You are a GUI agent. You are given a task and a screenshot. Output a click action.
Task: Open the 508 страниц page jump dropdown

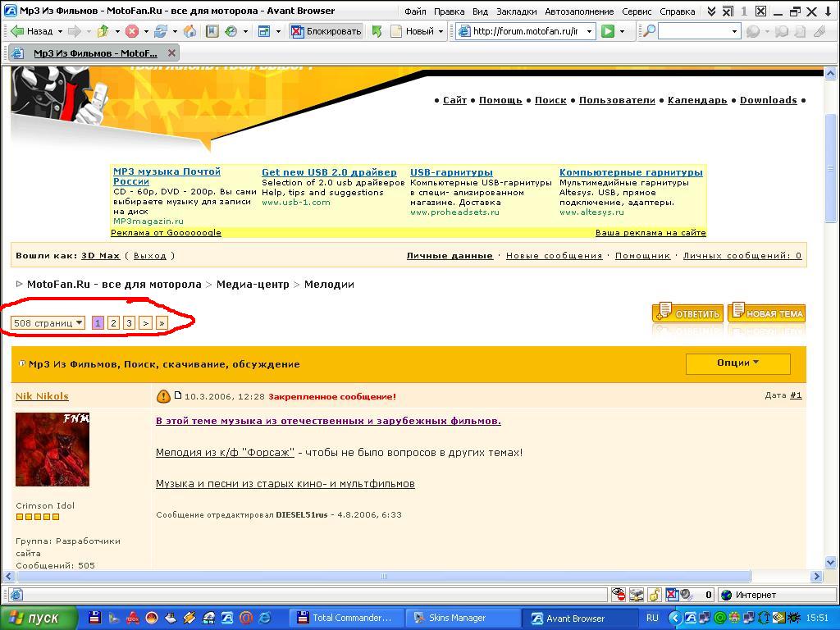[48, 323]
